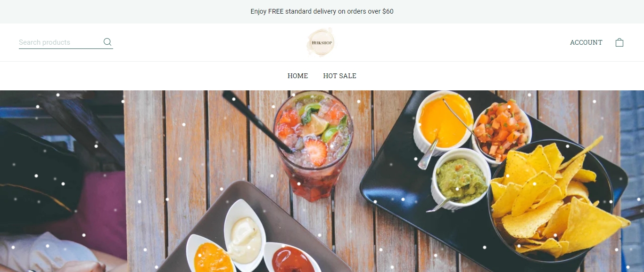
Task: Click the chopped tomato salsa bowl
Action: (502, 128)
